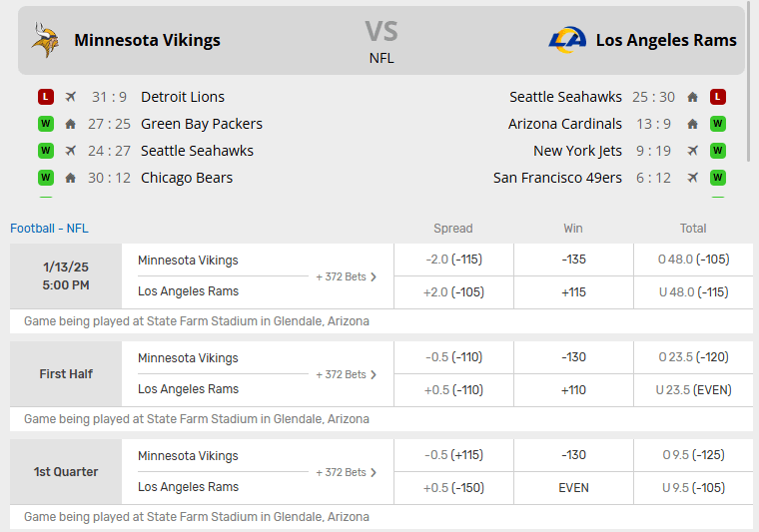Pick the over O 48.0 (-105) total
Image resolution: width=759 pixels, height=532 pixels.
click(x=693, y=260)
